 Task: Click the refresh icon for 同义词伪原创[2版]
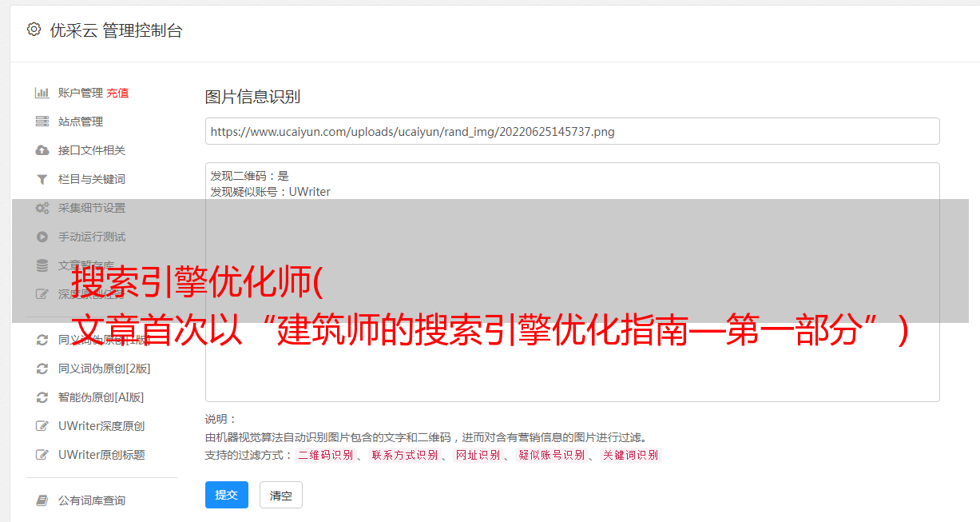(42, 369)
